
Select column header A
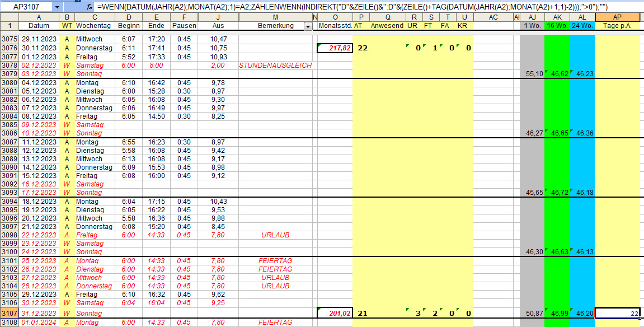tap(39, 17)
